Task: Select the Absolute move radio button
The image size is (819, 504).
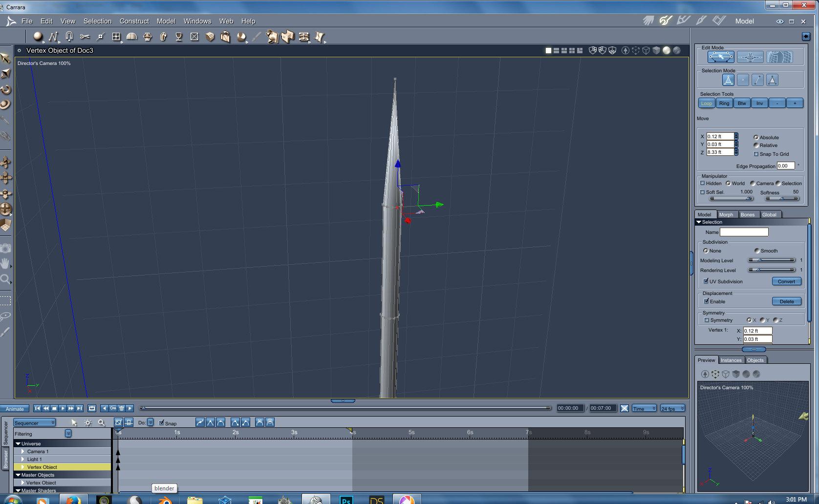Action: 756,137
